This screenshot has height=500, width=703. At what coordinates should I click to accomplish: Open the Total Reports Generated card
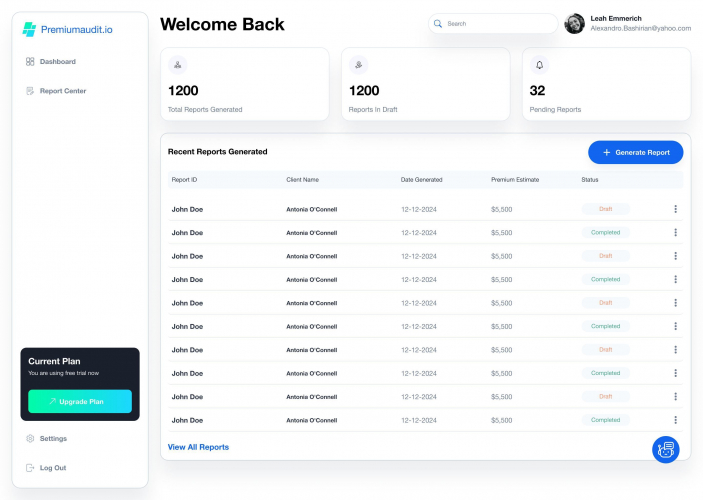(245, 84)
